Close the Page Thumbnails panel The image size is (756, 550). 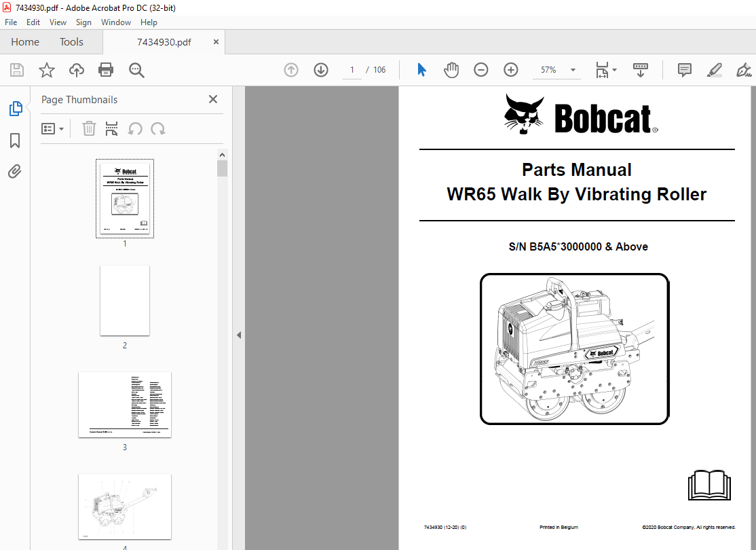point(212,99)
